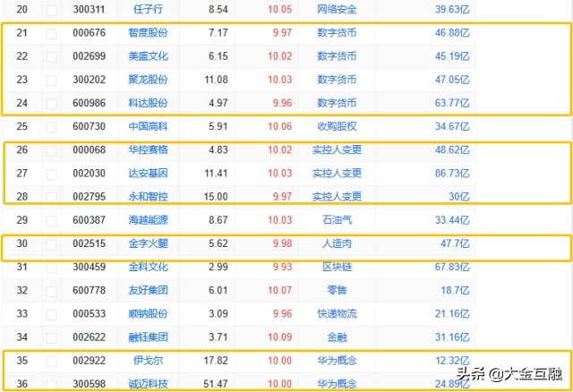Open the 海越能源 link
The width and height of the screenshot is (573, 392).
148,219
